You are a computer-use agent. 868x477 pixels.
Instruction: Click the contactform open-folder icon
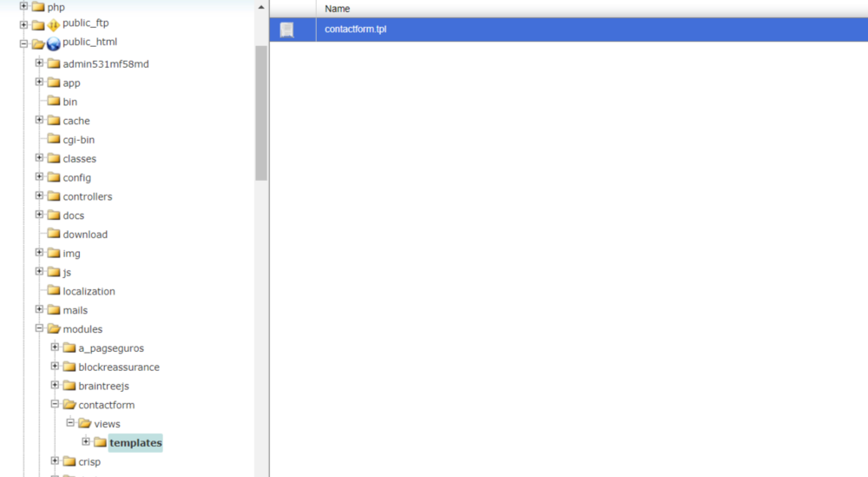69,404
